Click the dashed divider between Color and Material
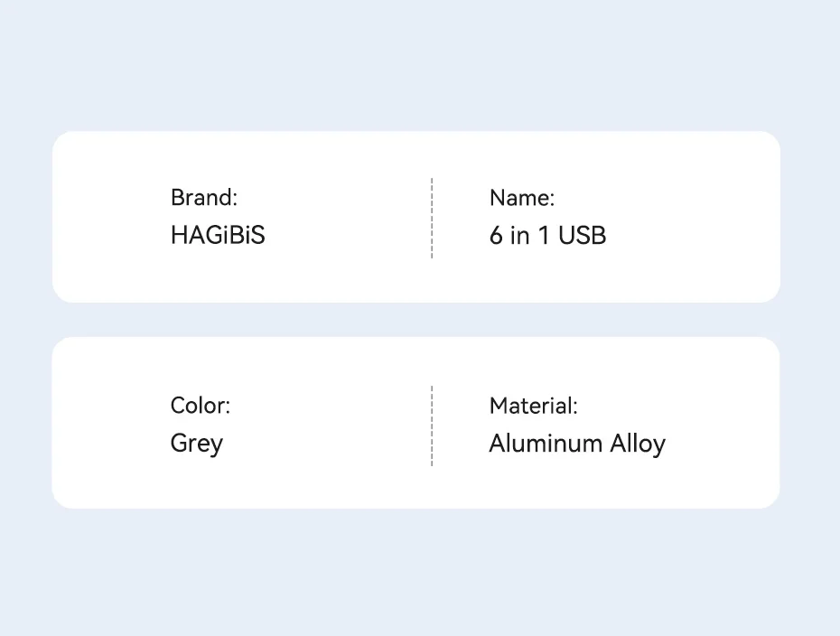 [x=432, y=426]
